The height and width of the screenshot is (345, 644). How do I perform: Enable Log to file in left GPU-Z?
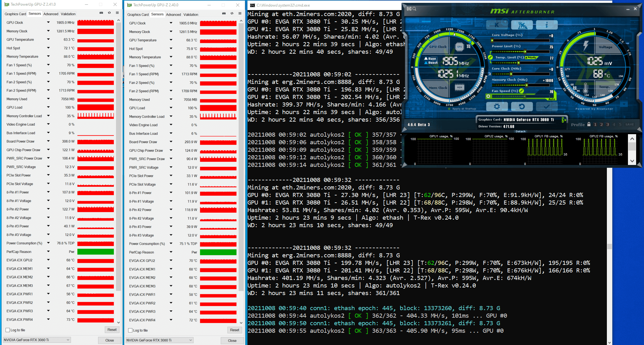pyautogui.click(x=8, y=330)
